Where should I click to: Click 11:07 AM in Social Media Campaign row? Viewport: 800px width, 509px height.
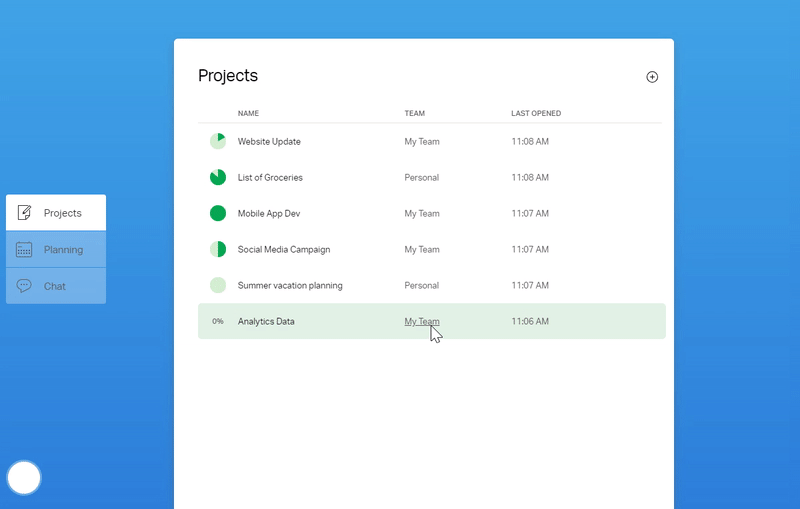[x=530, y=249]
